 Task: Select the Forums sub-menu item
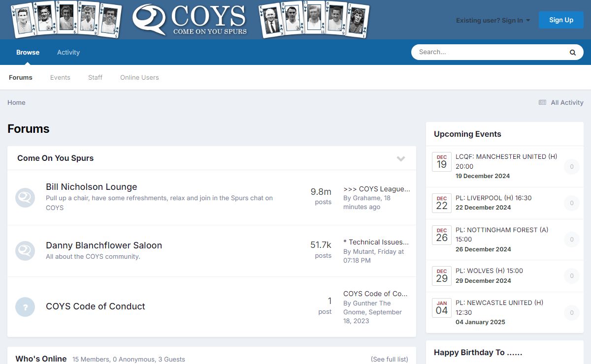(21, 77)
